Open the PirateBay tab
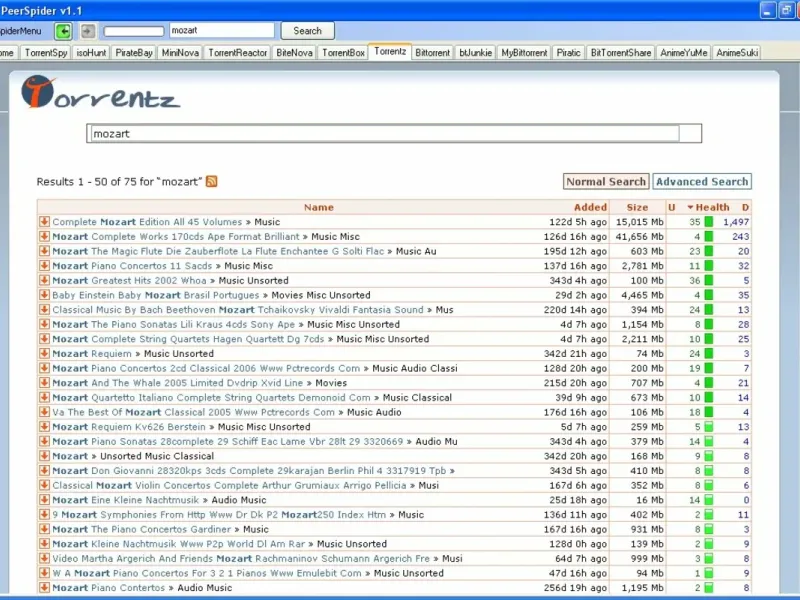The height and width of the screenshot is (600, 800). [134, 53]
